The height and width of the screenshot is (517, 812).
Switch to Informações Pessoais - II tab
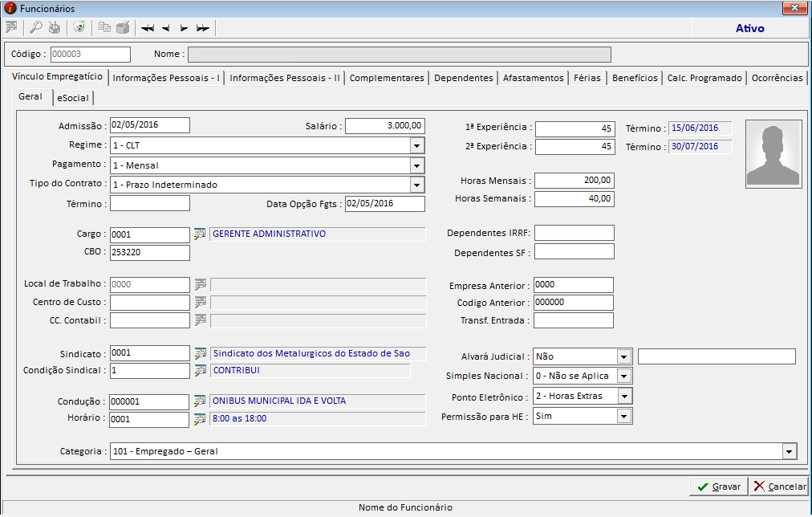285,78
